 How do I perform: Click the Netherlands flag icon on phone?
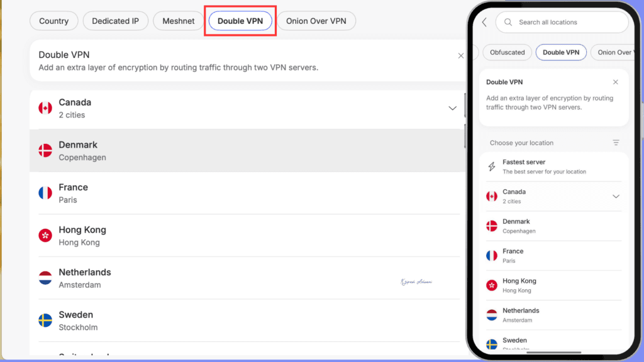(492, 315)
